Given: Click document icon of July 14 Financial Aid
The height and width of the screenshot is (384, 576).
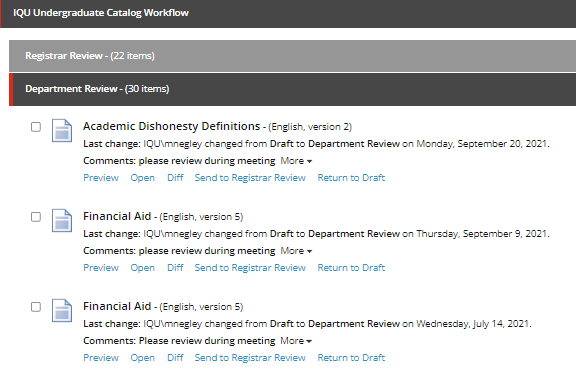Looking at the screenshot, I should (62, 311).
